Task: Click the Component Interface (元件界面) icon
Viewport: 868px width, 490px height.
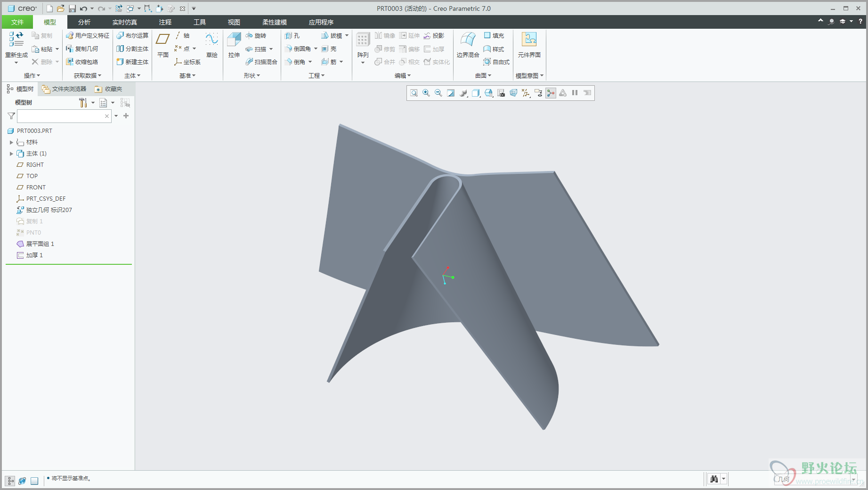Action: click(x=529, y=46)
